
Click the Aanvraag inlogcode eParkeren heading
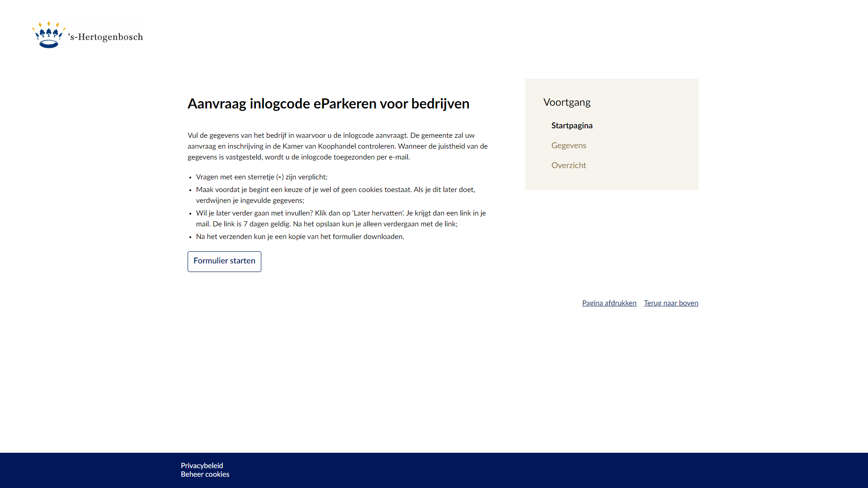tap(328, 104)
